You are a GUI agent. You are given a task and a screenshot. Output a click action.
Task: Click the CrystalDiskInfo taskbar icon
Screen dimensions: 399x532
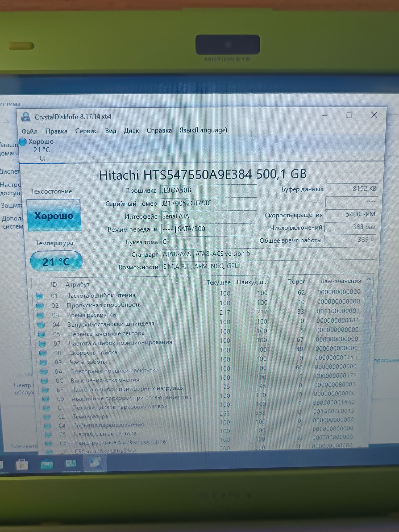[95, 463]
